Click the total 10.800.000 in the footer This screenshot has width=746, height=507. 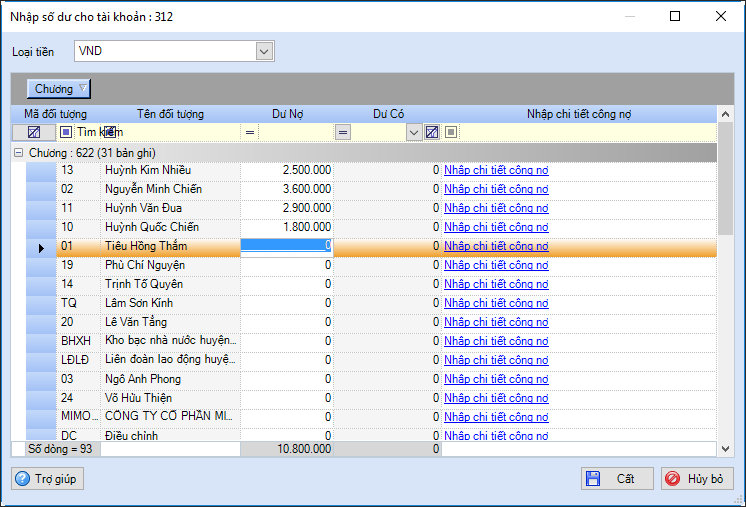click(304, 449)
